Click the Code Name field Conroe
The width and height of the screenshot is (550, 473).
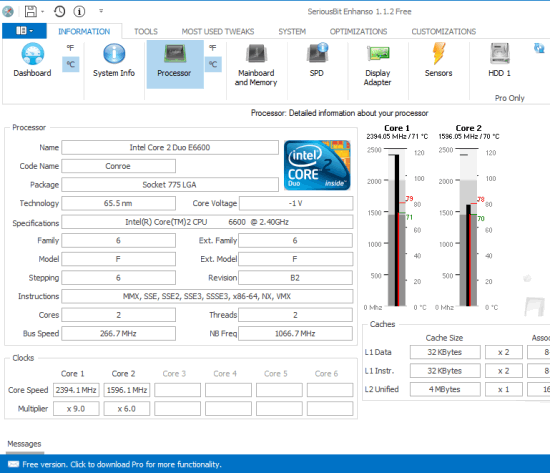119,166
